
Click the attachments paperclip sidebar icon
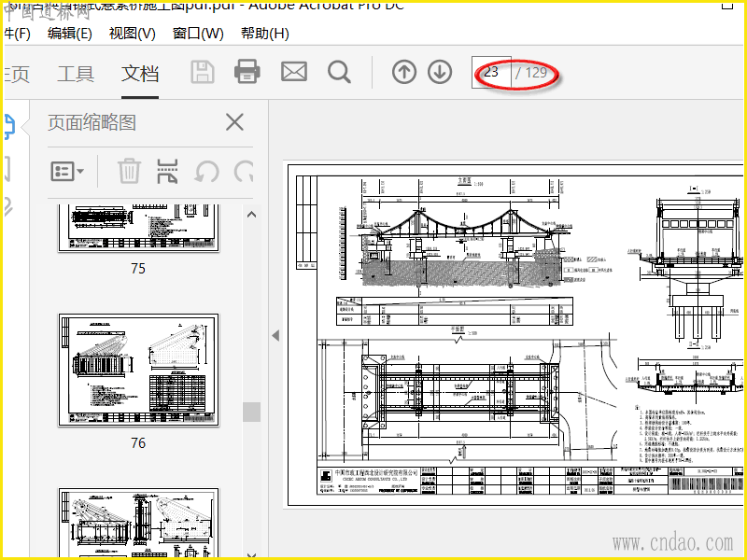pos(8,206)
